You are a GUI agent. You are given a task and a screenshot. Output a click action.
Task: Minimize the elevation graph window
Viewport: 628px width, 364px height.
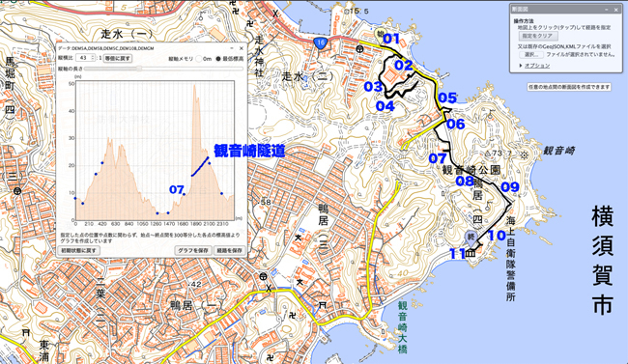[x=232, y=48]
